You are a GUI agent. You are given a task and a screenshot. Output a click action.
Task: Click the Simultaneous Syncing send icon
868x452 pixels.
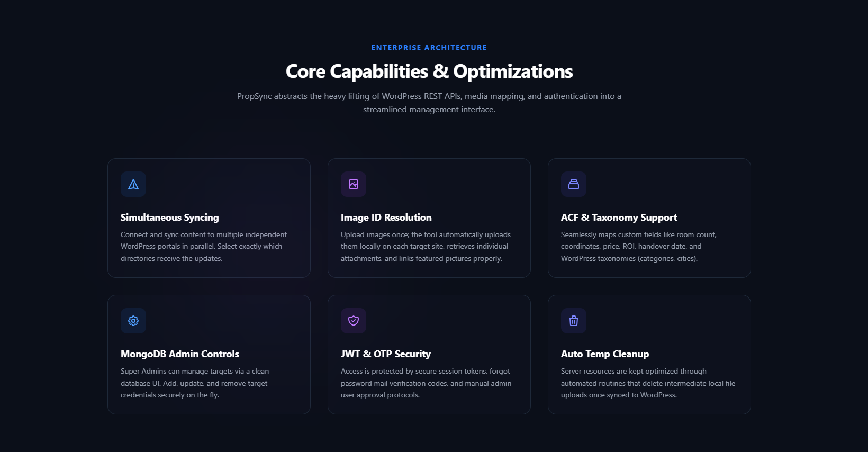click(133, 184)
